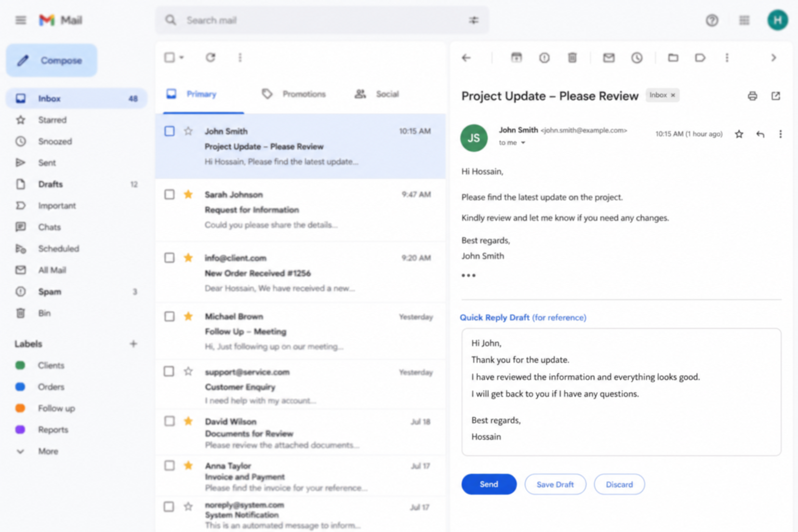This screenshot has width=798, height=532.
Task: Open the Drafts folder
Action: click(76, 184)
